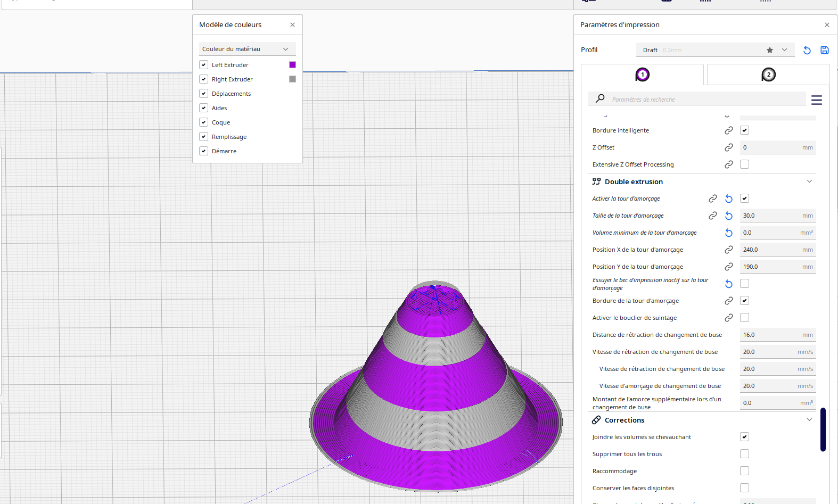Viewport: 838px width, 504px height.
Task: Collapse the Double extrusion section
Action: pos(809,181)
